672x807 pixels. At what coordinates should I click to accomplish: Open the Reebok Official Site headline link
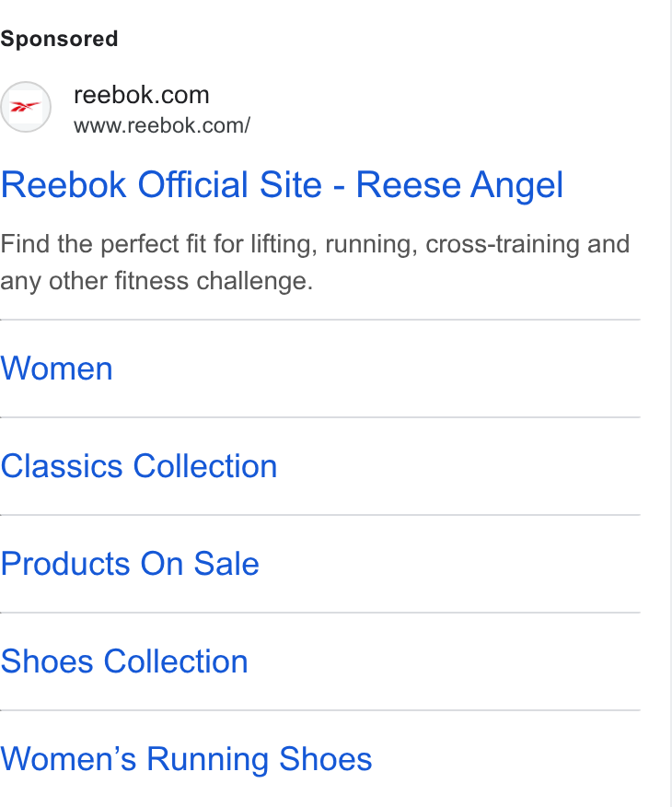click(282, 185)
